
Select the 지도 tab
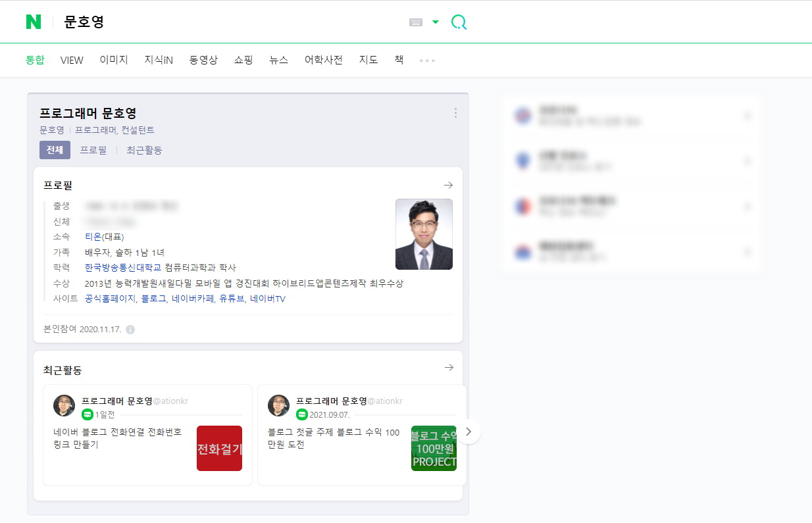tap(368, 60)
